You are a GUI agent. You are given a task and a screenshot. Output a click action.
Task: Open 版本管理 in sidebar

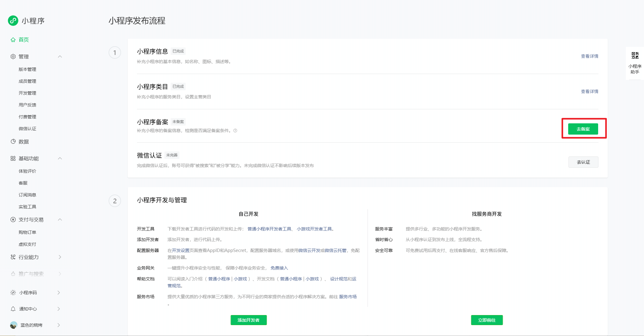click(x=27, y=69)
